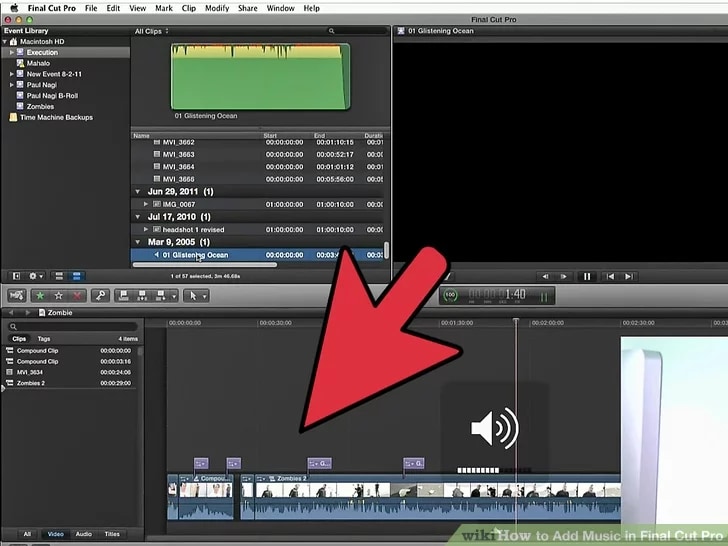This screenshot has width=728, height=546.
Task: Click the audio meters icon in dashboard
Action: [x=544, y=297]
